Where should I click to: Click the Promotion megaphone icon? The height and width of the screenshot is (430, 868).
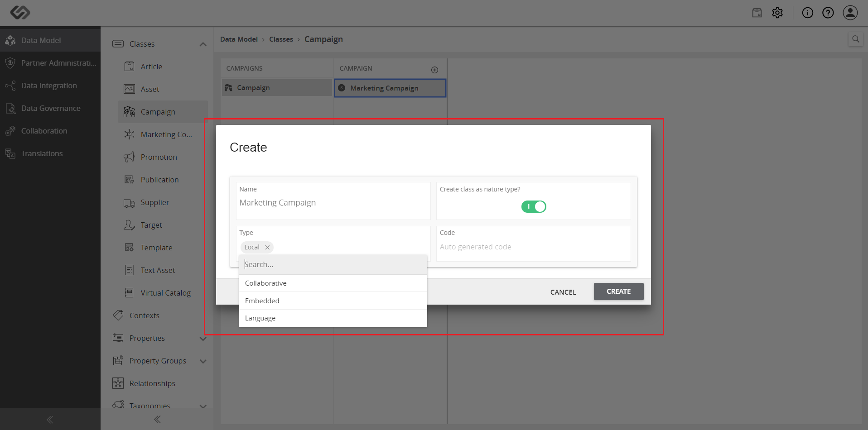coord(129,157)
